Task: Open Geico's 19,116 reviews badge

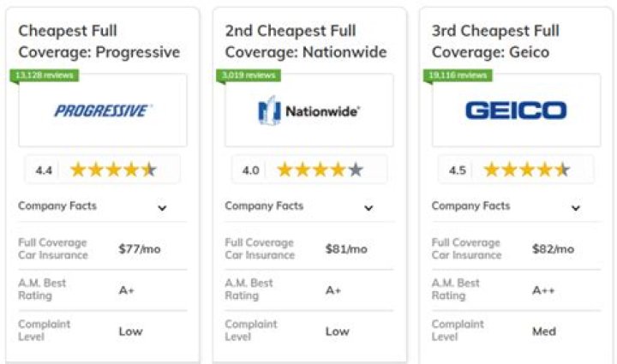Action: tap(458, 75)
